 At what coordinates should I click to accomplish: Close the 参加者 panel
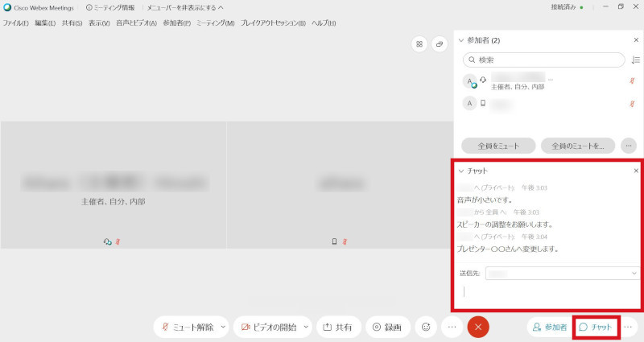pyautogui.click(x=636, y=39)
